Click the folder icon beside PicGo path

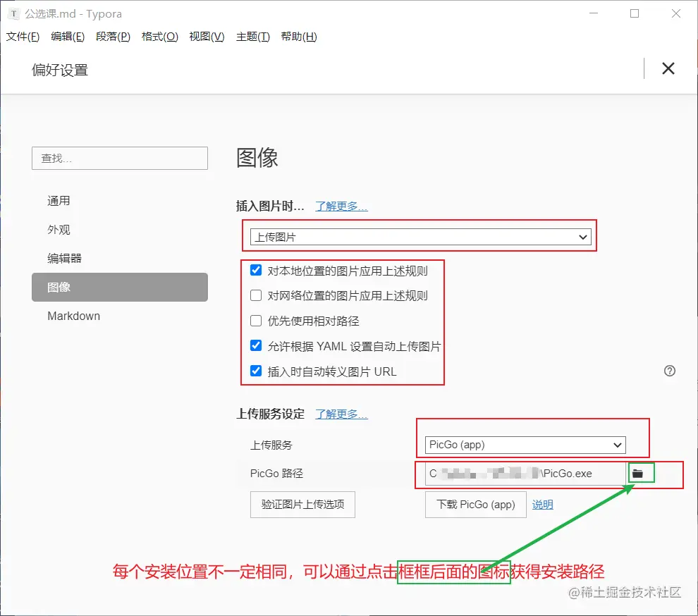(637, 474)
